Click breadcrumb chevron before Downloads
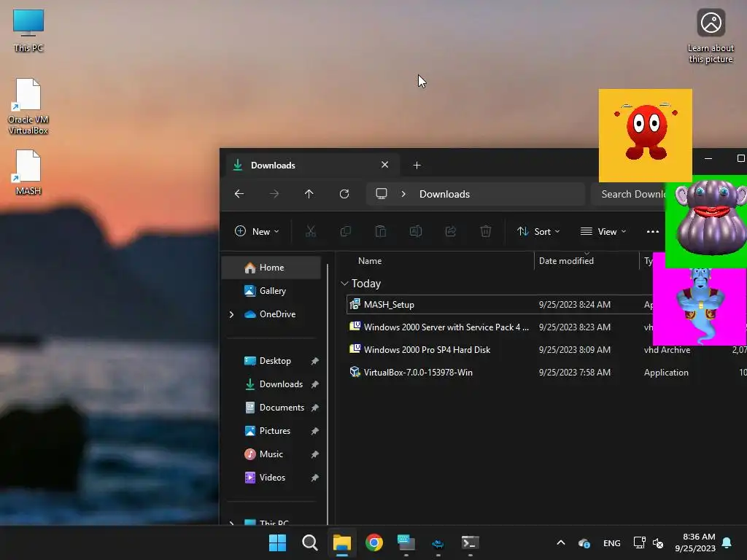This screenshot has width=747, height=560. tap(403, 194)
